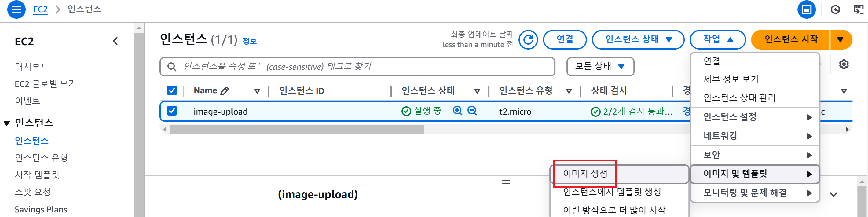
Task: Open the 인스턴스 시작 split arrow
Action: point(841,40)
